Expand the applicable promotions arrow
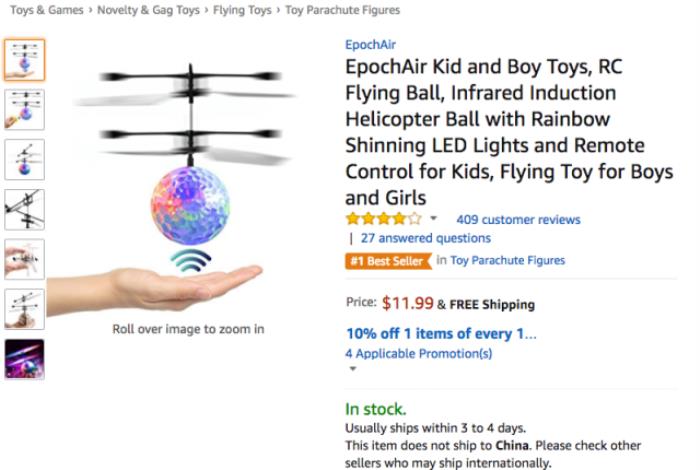Image resolution: width=700 pixels, height=470 pixels. click(352, 369)
